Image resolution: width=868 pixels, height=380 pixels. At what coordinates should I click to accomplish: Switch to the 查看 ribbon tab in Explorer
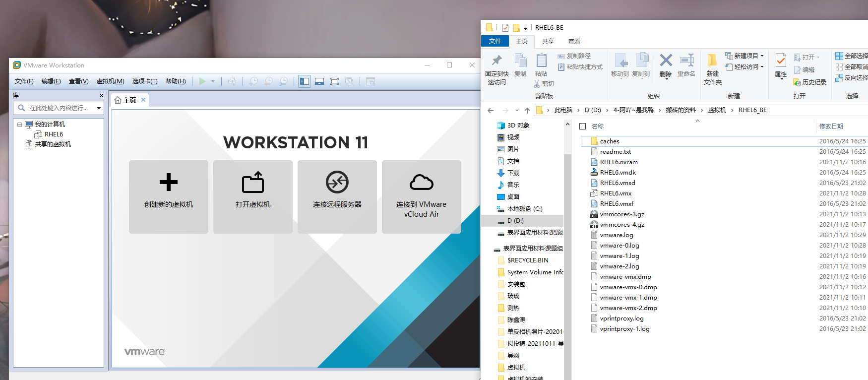pos(574,42)
